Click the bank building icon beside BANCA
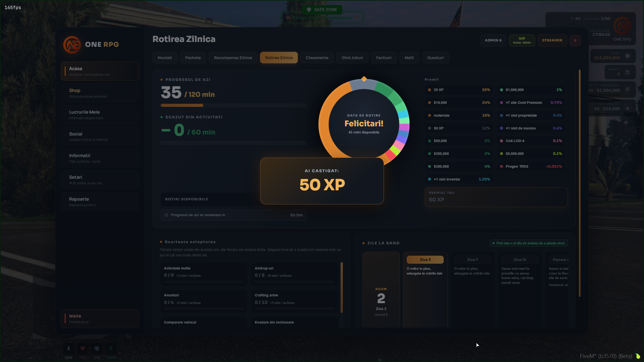644x362 pixels. (x=628, y=72)
